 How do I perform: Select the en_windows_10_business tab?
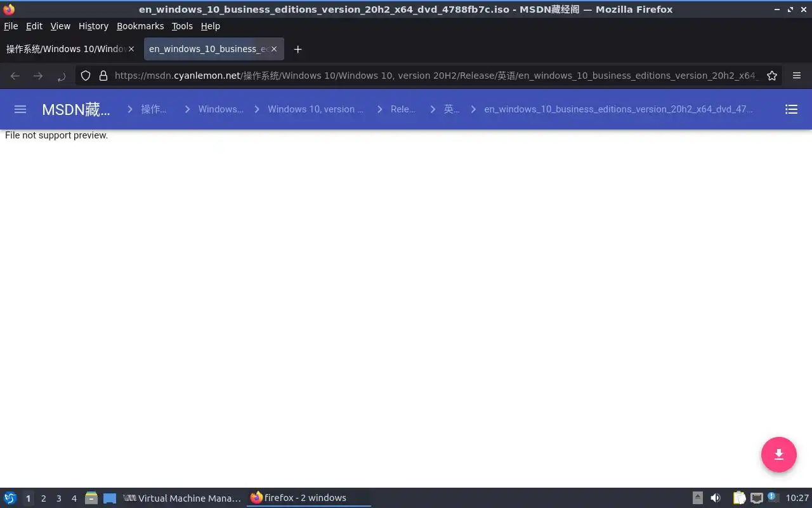(207, 49)
